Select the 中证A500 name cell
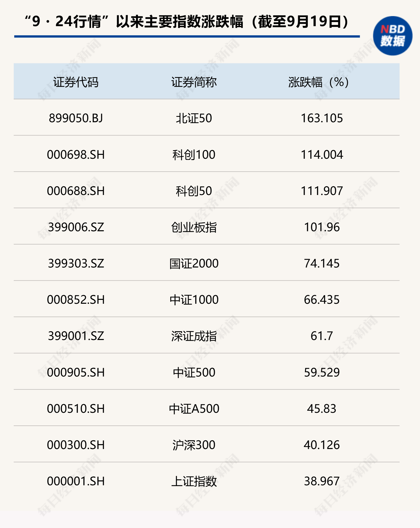This screenshot has height=528, width=420. coord(194,409)
